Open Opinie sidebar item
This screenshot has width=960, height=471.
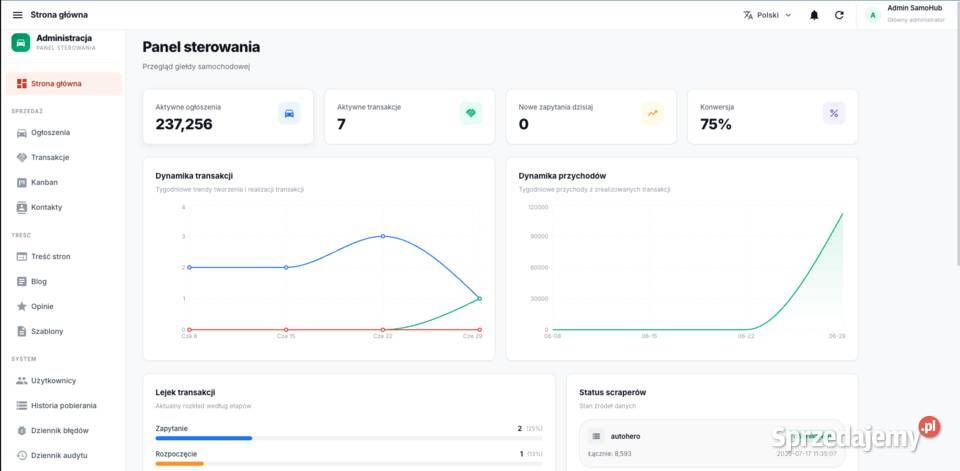click(x=64, y=306)
